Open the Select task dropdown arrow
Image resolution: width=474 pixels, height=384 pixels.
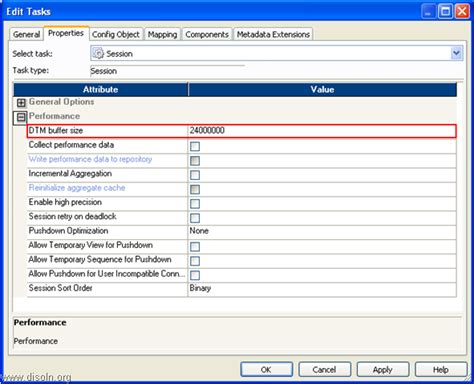[456, 53]
